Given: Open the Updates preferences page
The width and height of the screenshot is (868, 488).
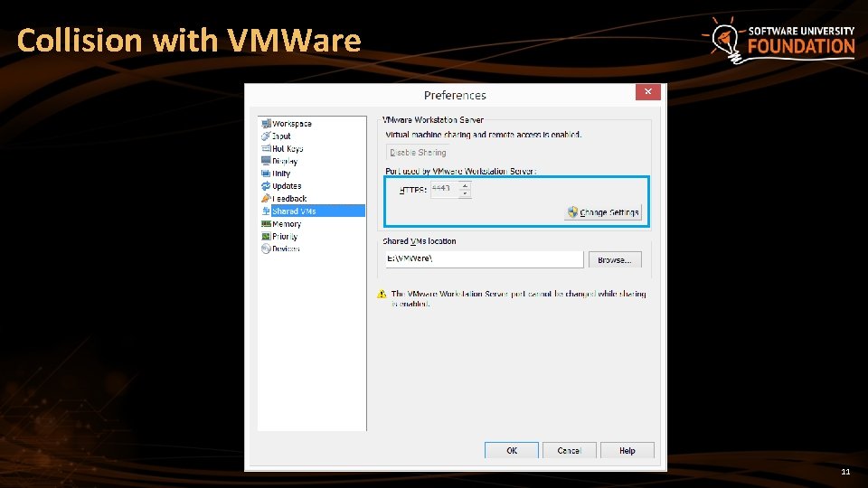Looking at the screenshot, I should (287, 186).
